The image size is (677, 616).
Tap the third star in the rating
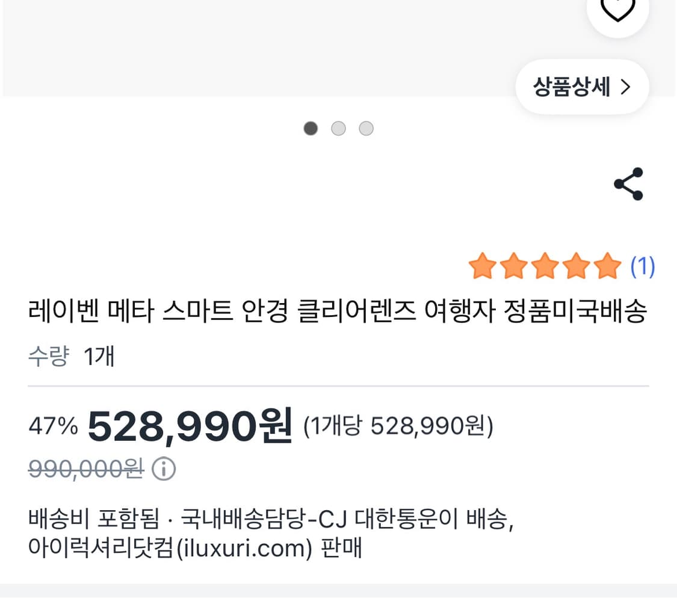click(545, 265)
